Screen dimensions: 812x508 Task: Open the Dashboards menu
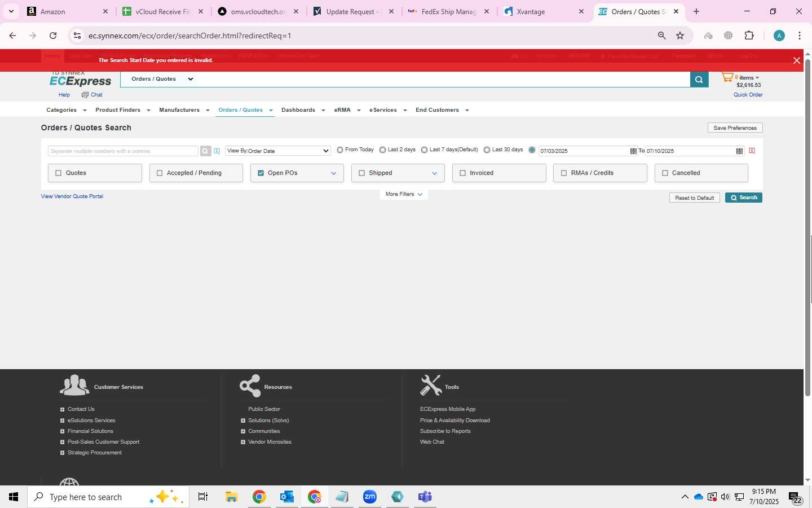(303, 110)
